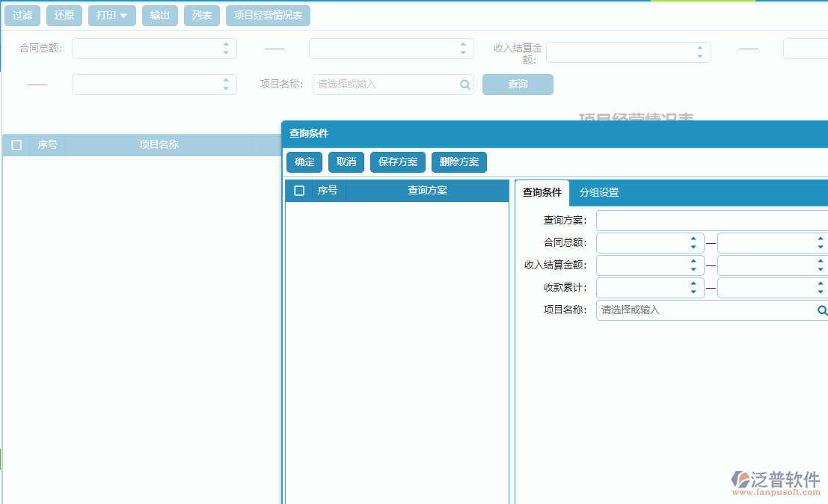Click the search magnifier next to 项目名称 filter bar
Screen dimensions: 828x504
[464, 84]
